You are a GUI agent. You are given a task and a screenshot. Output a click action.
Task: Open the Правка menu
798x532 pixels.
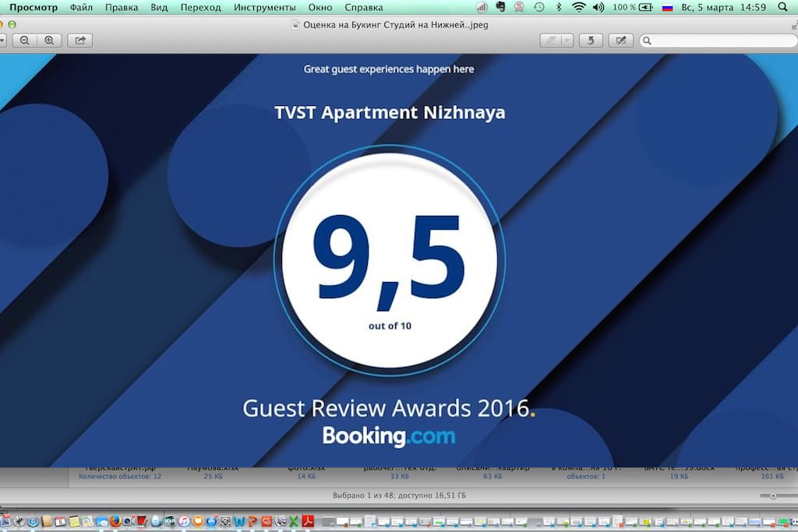[x=122, y=8]
